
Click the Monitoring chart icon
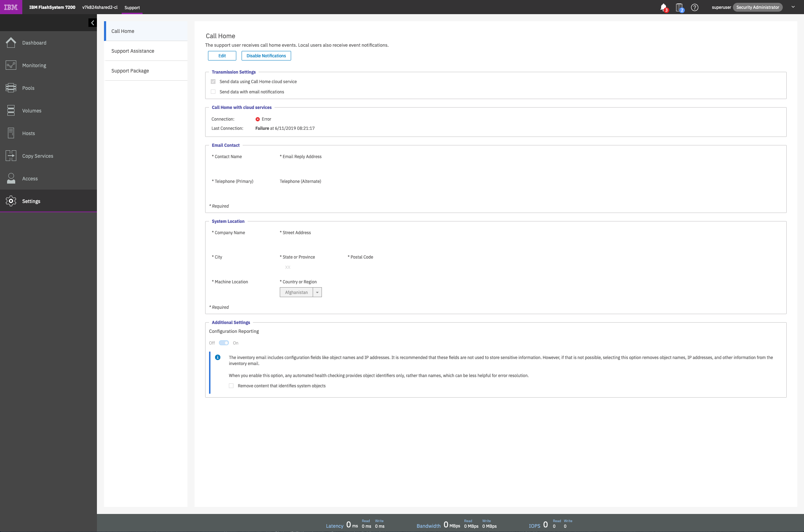pos(11,65)
